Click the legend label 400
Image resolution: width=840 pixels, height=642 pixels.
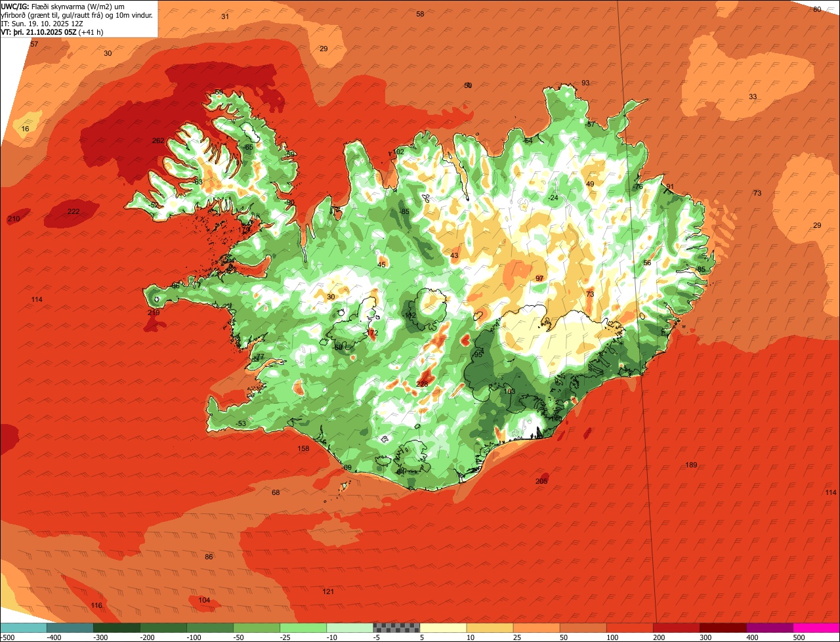click(753, 637)
